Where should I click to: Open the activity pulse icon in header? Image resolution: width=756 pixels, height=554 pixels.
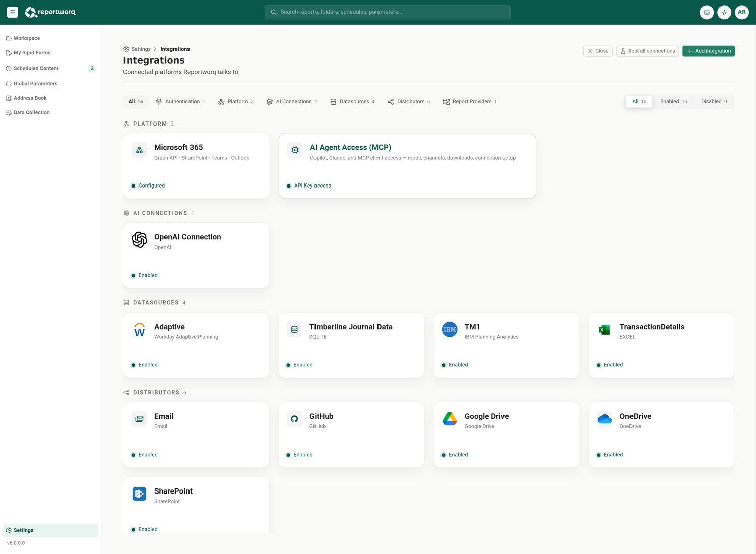(x=724, y=12)
